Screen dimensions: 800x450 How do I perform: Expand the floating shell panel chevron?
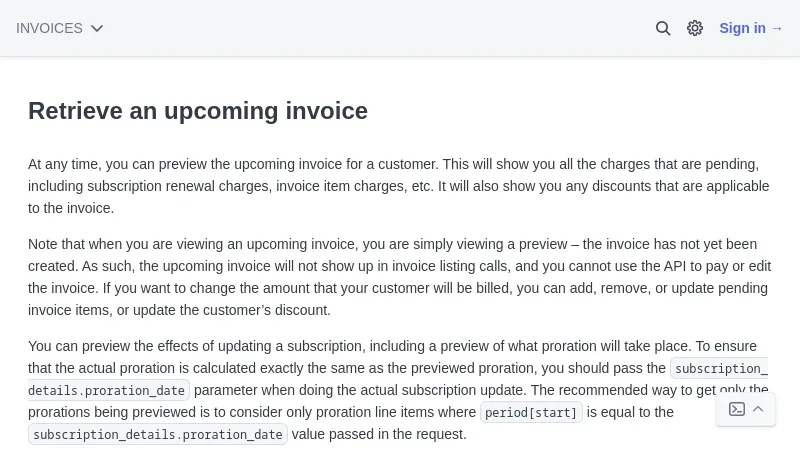click(758, 409)
